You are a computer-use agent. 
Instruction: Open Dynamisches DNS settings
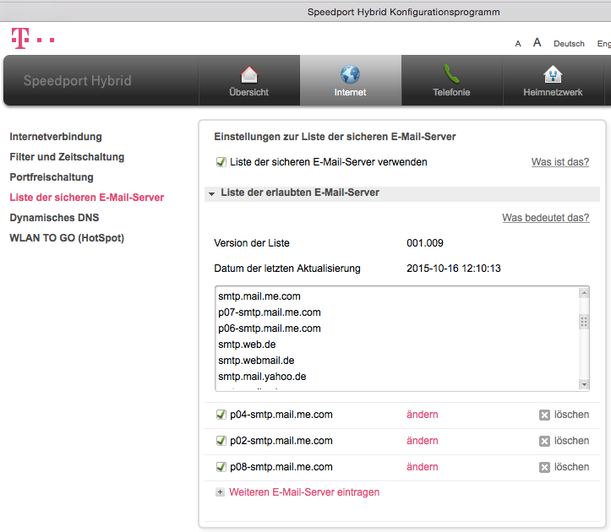[54, 217]
